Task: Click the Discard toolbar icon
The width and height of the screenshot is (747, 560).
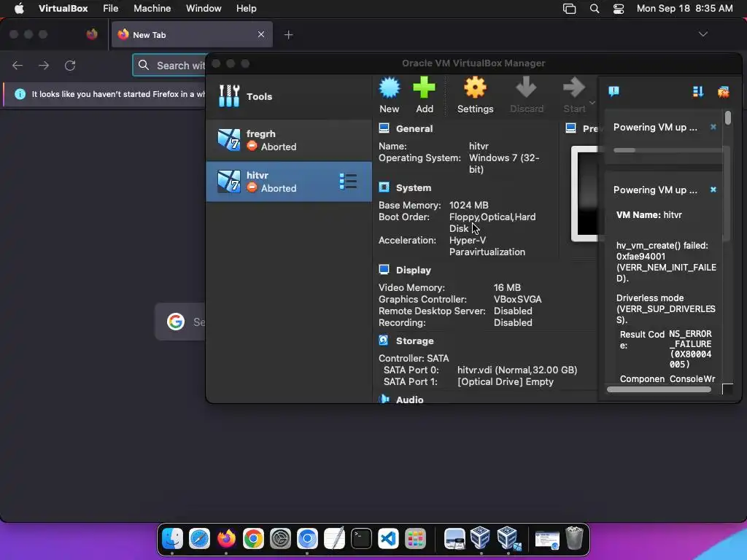Action: click(x=527, y=88)
